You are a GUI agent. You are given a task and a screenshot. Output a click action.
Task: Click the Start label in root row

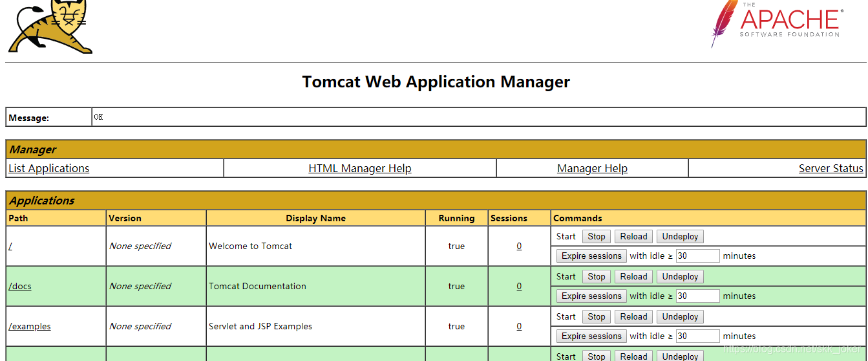point(566,236)
